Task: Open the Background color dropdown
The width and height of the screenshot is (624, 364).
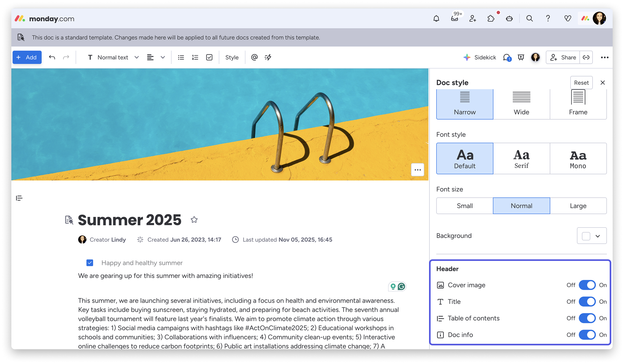Action: 597,236
